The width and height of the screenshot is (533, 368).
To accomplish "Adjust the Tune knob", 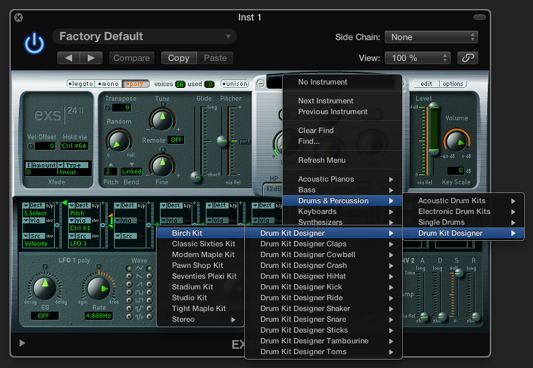I will tap(162, 120).
